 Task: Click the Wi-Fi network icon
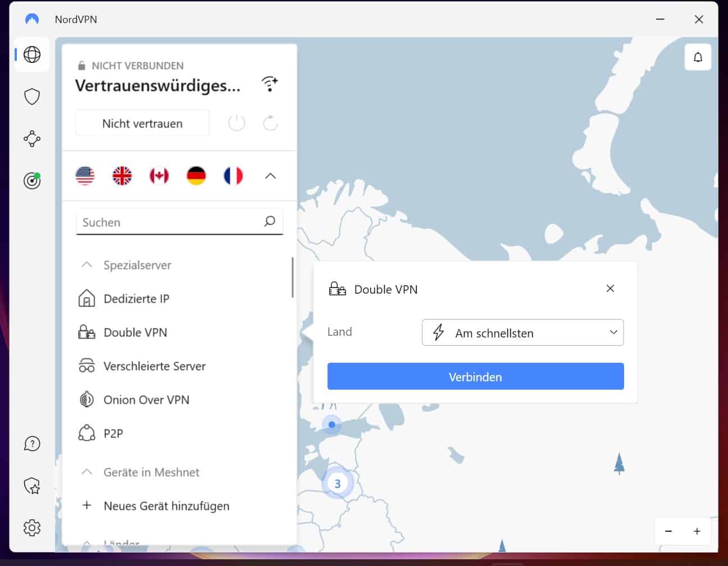(270, 84)
